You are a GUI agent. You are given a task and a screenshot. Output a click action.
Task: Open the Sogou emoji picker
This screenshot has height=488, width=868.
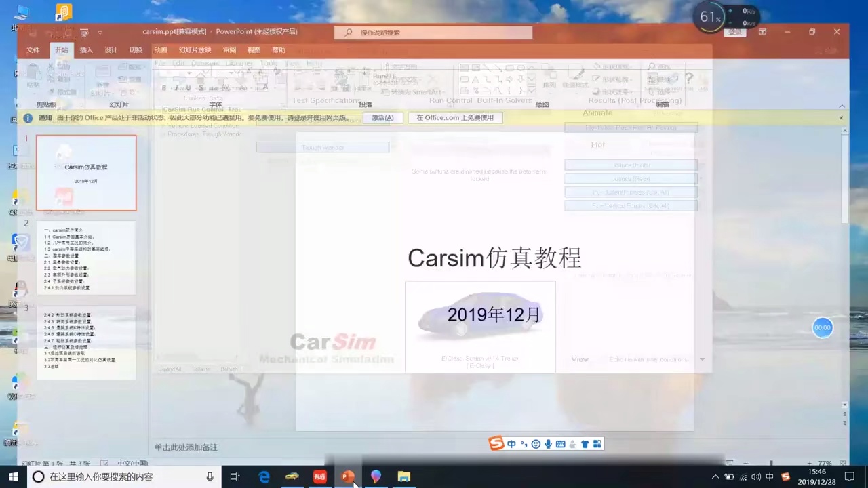[535, 443]
